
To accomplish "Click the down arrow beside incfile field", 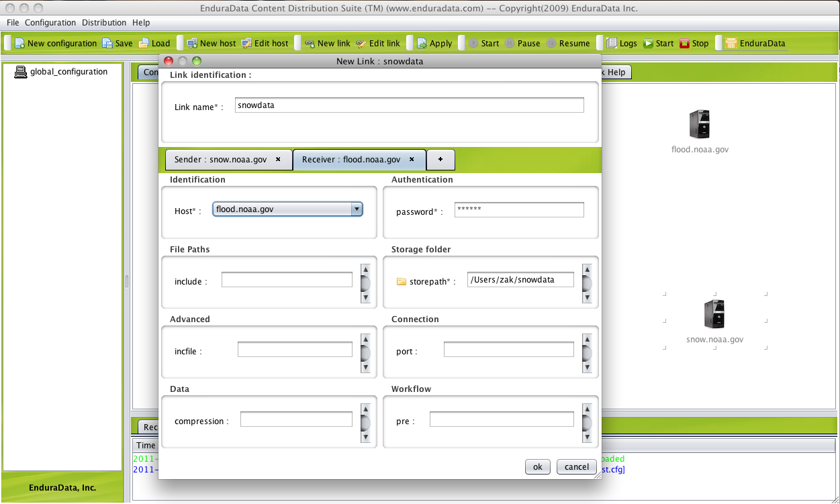I will [x=365, y=367].
